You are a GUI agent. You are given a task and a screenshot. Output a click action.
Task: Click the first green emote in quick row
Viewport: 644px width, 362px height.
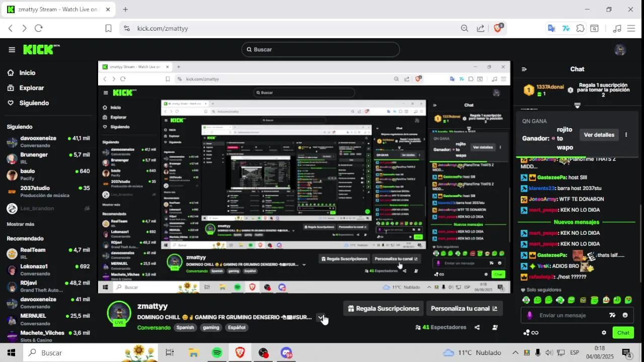tap(526, 300)
